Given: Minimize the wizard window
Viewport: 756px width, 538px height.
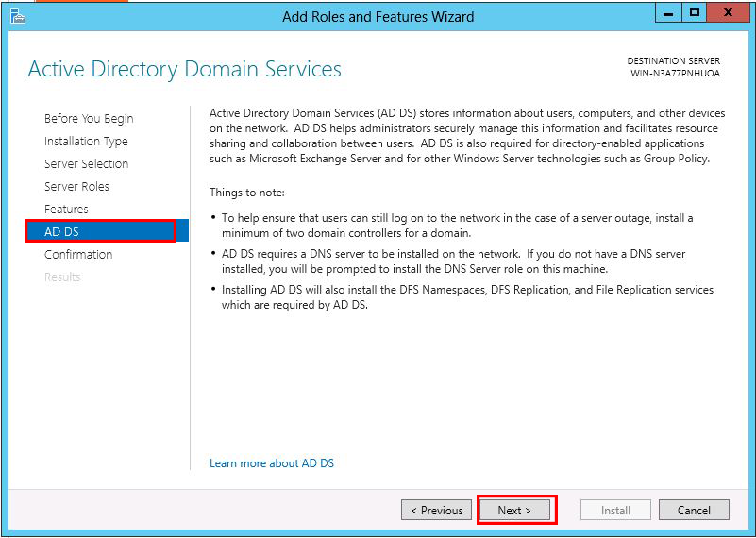Looking at the screenshot, I should pyautogui.click(x=668, y=13).
